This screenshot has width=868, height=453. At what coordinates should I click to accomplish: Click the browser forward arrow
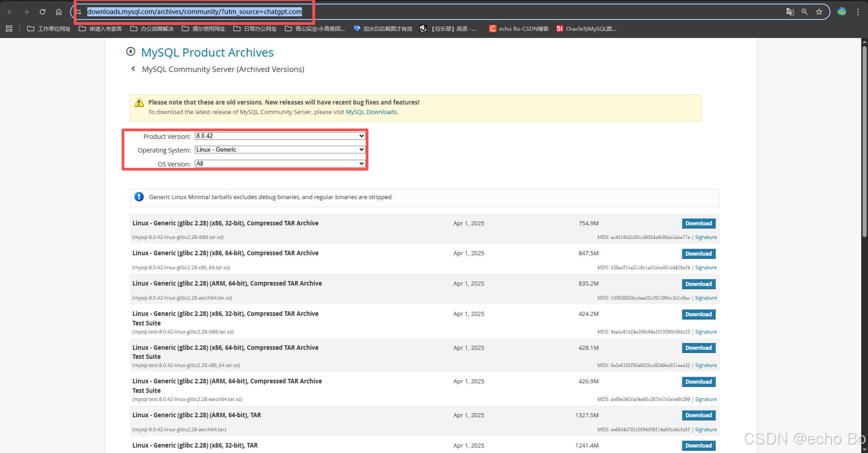(x=26, y=12)
